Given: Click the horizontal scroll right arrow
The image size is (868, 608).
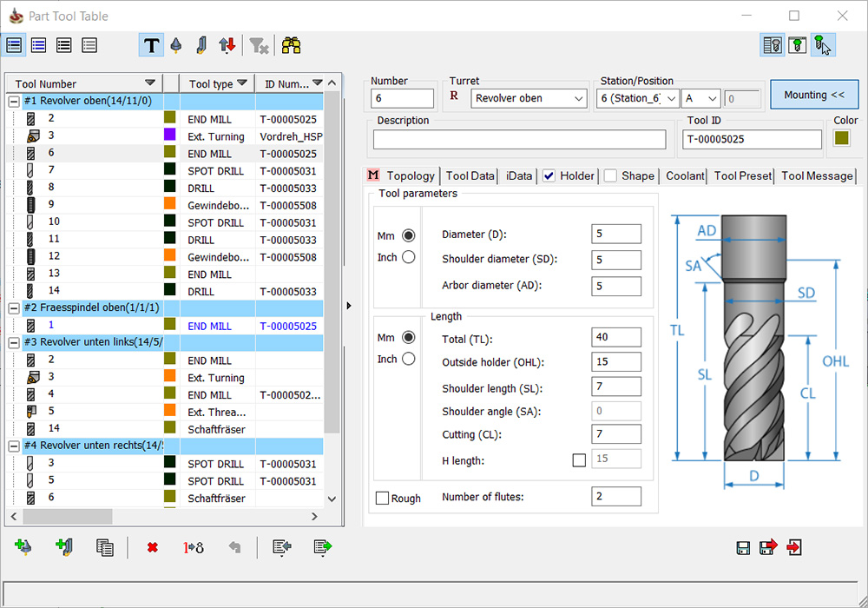Looking at the screenshot, I should point(314,516).
